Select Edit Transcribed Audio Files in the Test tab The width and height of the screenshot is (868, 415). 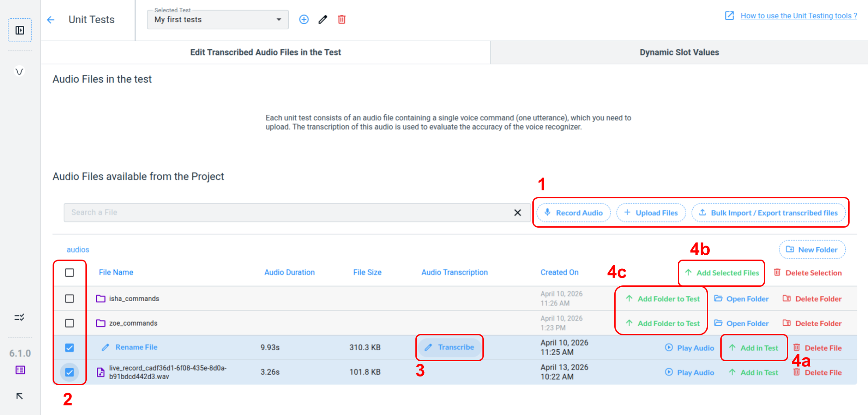pyautogui.click(x=265, y=53)
